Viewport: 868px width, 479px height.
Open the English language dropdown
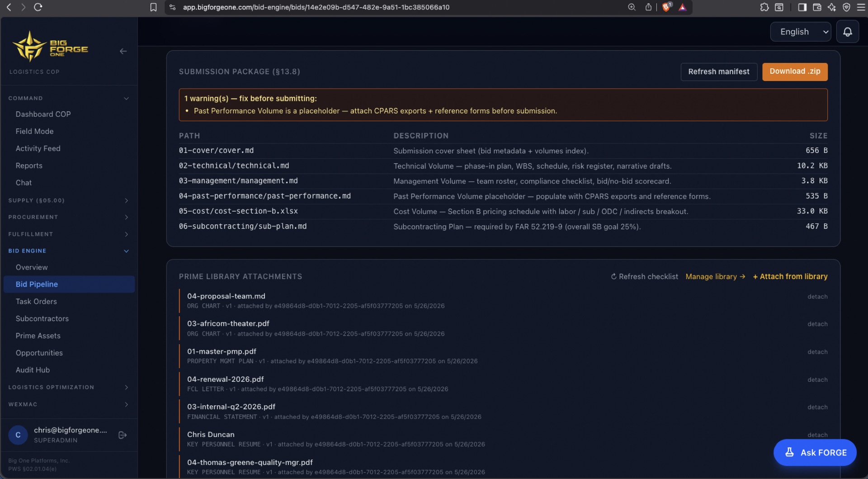[801, 32]
